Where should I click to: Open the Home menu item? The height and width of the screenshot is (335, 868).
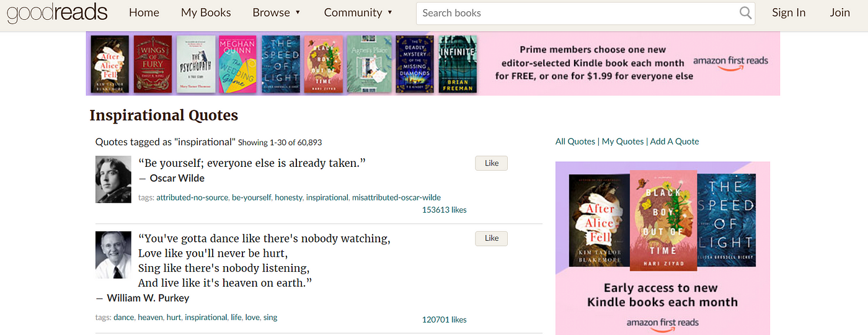144,12
